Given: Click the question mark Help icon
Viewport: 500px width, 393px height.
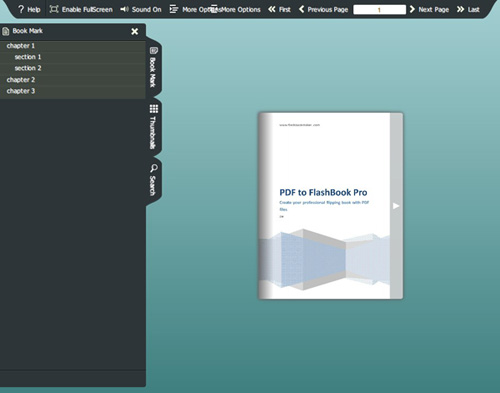Looking at the screenshot, I should (x=21, y=9).
